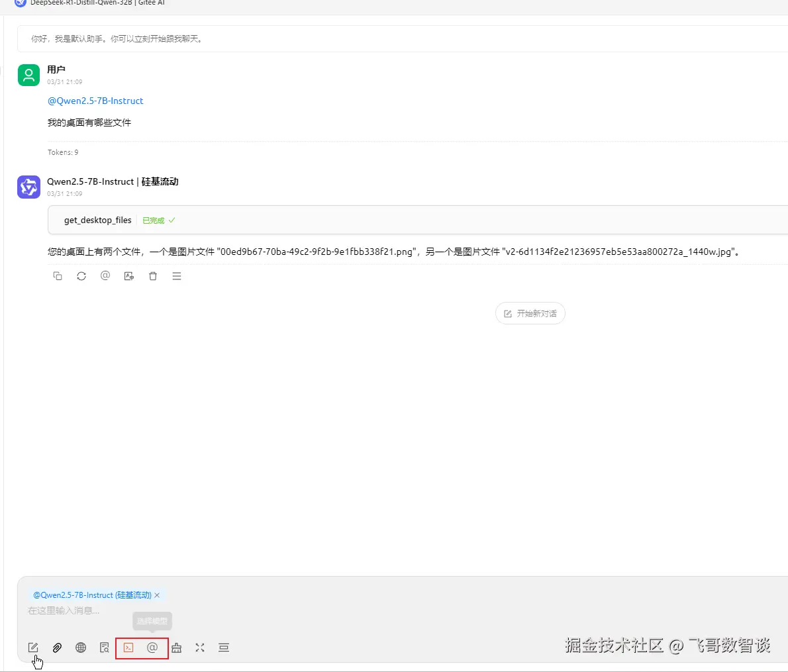Delete the Qwen reply with trash icon
Screen dimensions: 788x672
153,276
